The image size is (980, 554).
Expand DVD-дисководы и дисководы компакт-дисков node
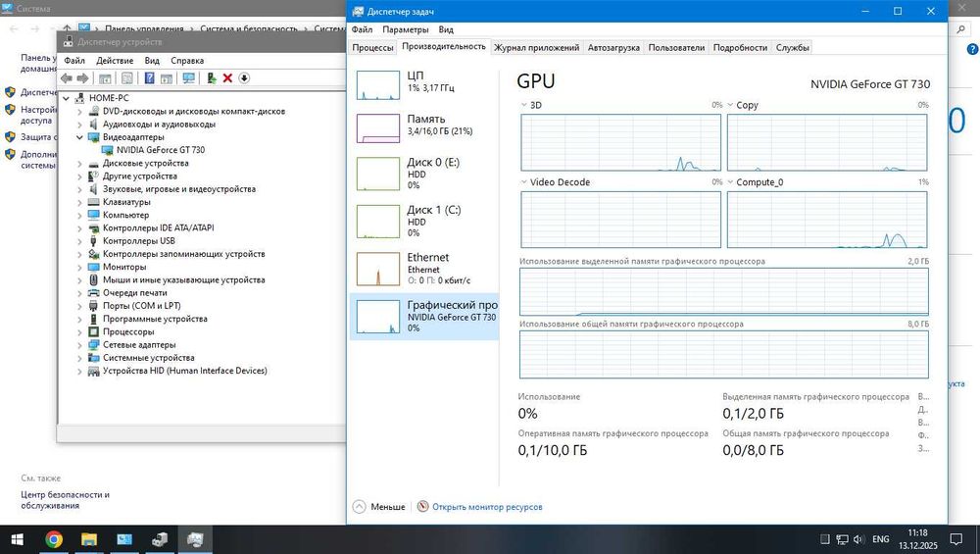click(79, 112)
